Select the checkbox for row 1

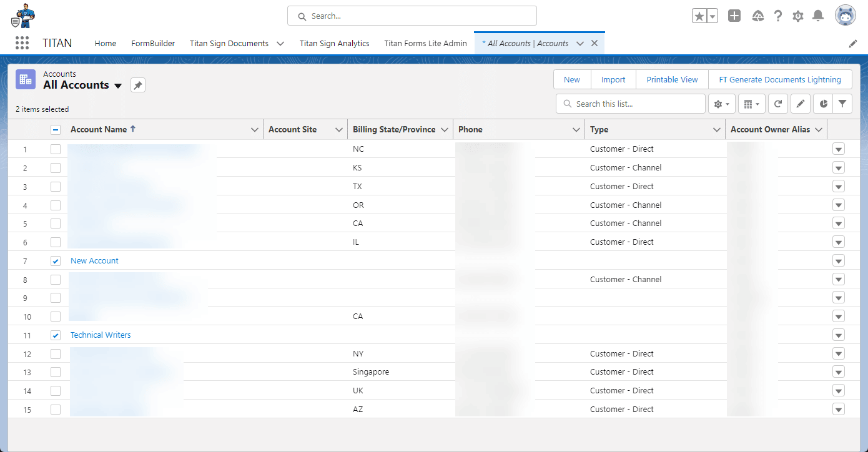coord(56,149)
